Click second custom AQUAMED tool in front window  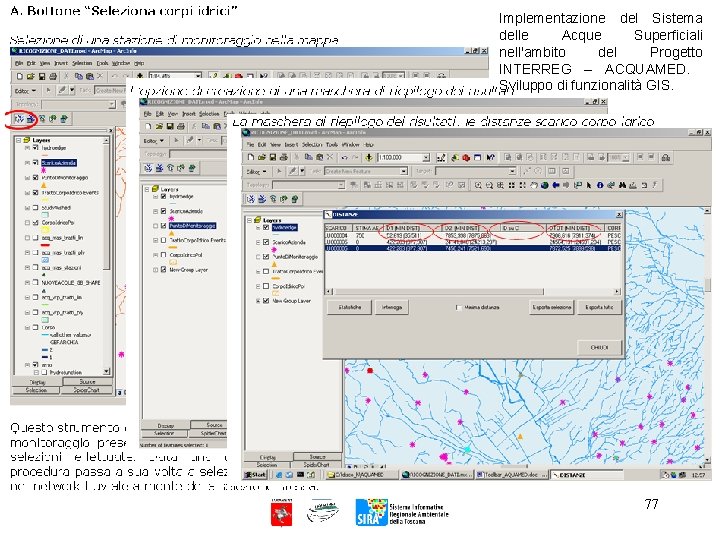[x=262, y=199]
